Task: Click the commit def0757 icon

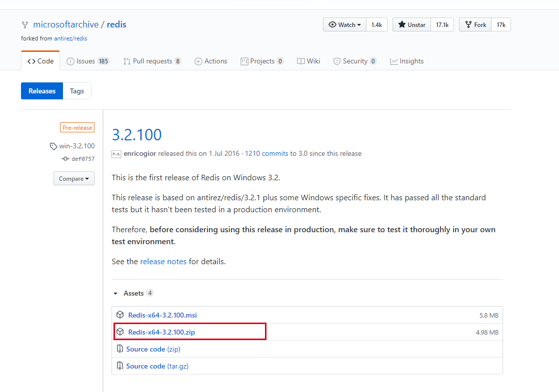Action: (65, 159)
